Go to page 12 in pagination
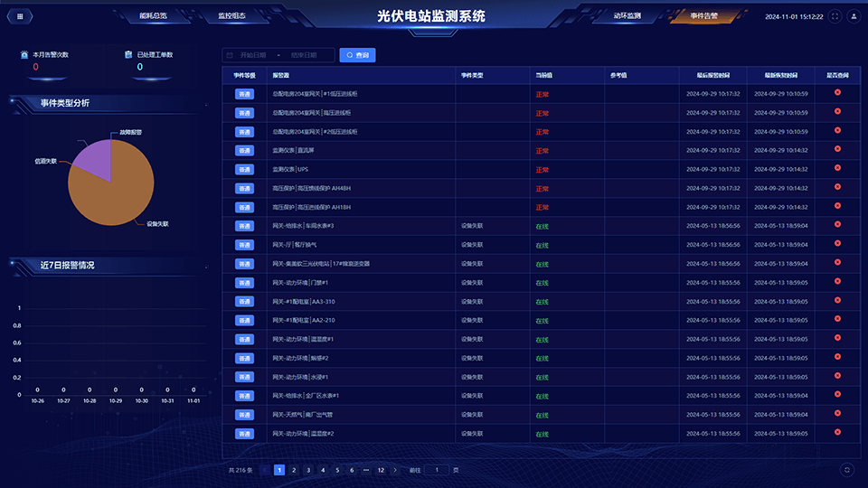 coord(381,470)
